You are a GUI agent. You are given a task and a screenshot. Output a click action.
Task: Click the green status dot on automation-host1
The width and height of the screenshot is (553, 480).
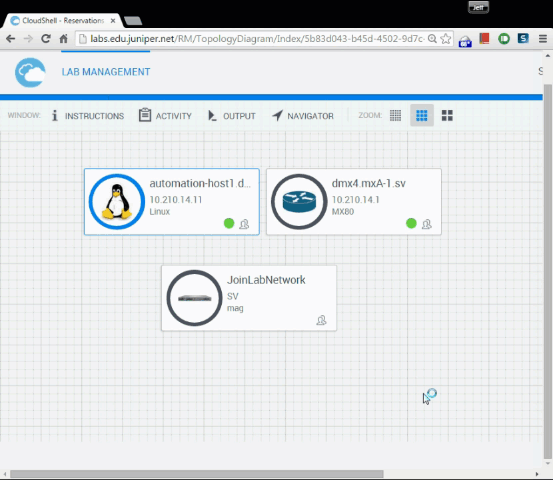[x=229, y=223]
